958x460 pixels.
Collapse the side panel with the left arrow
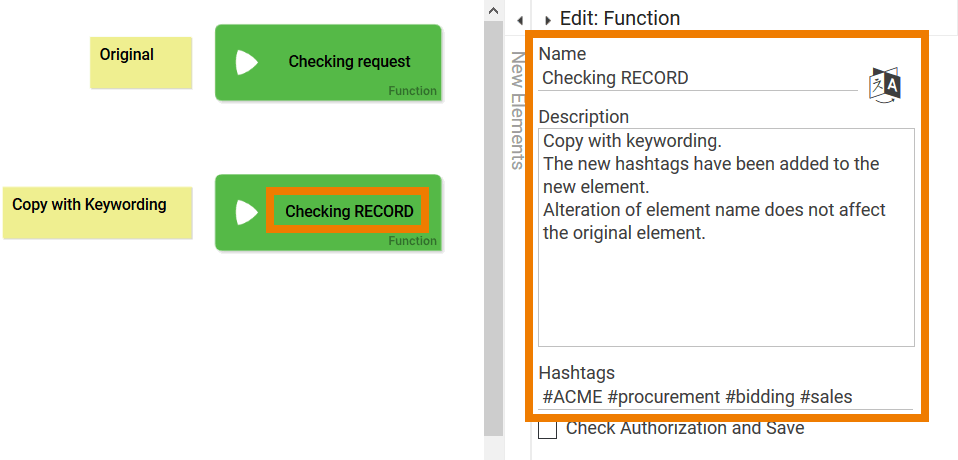point(520,20)
